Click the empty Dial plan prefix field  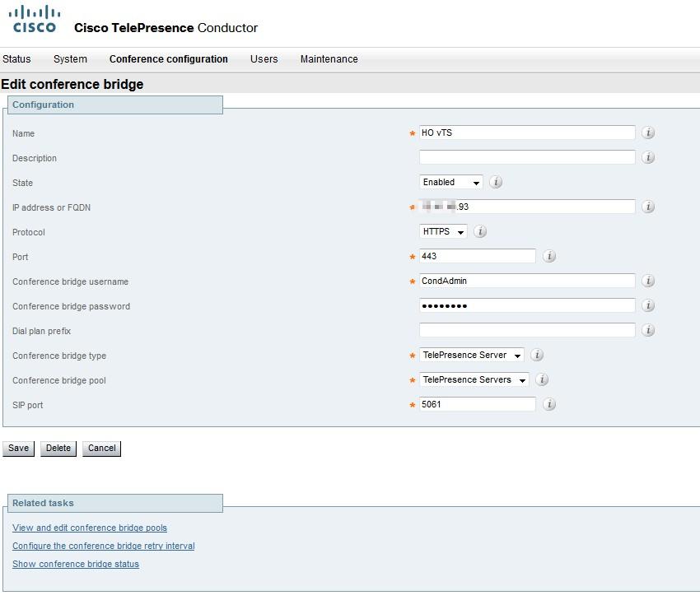(x=527, y=330)
